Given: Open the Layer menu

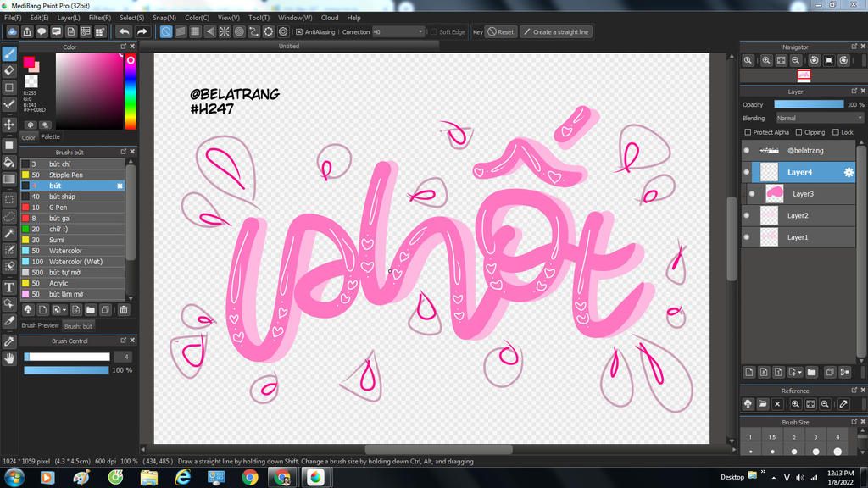Looking at the screenshot, I should tap(69, 18).
